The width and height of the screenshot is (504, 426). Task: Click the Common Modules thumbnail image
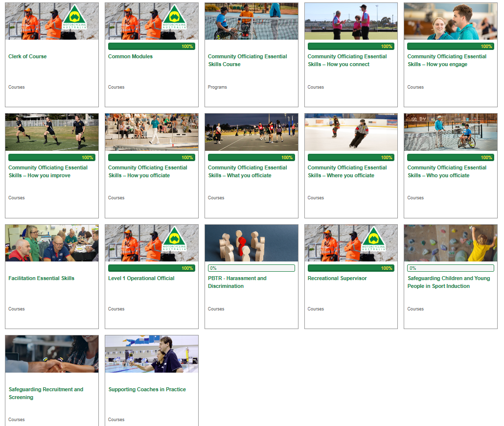tap(151, 21)
